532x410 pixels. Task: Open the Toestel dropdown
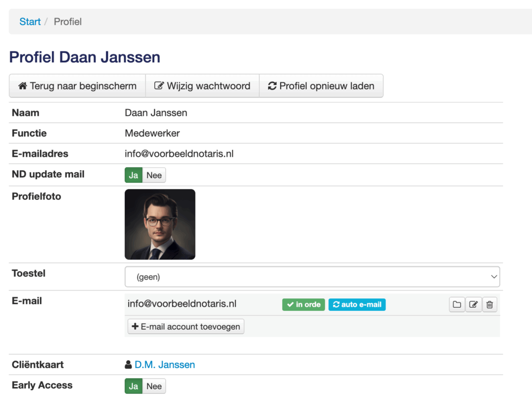pyautogui.click(x=312, y=277)
